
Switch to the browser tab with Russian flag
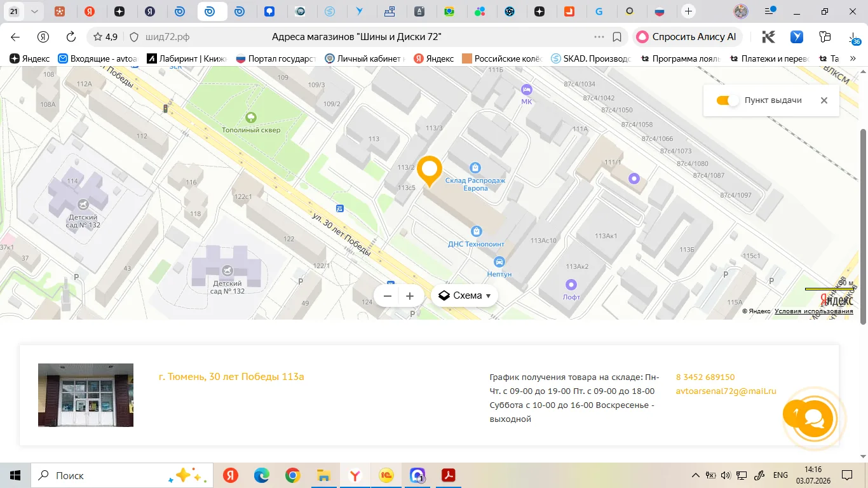tap(659, 11)
